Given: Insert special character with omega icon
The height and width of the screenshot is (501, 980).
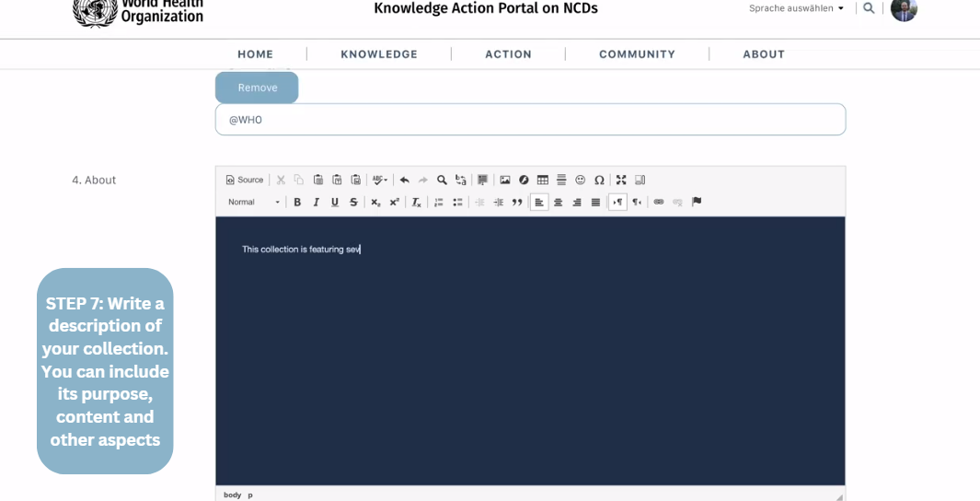Looking at the screenshot, I should 599,181.
